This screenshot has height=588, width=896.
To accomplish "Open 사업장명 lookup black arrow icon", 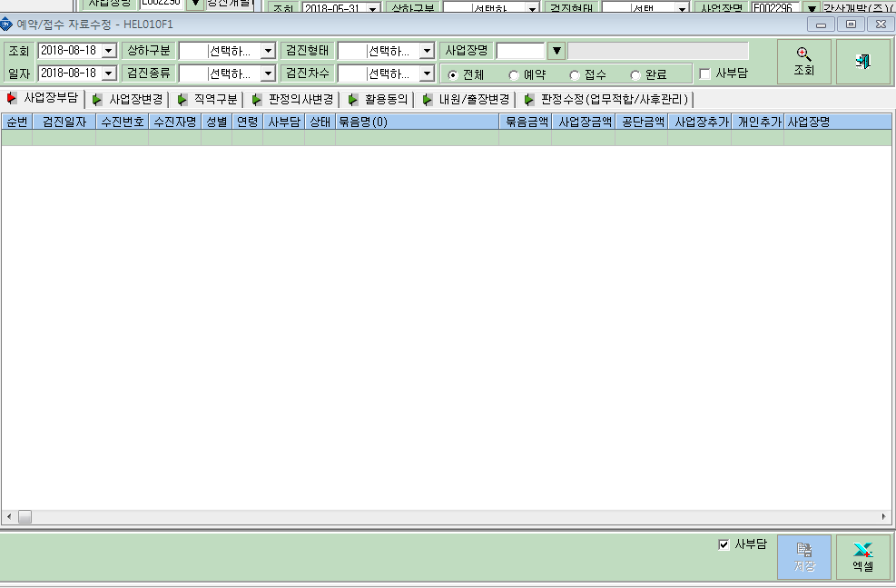I will pyautogui.click(x=556, y=51).
